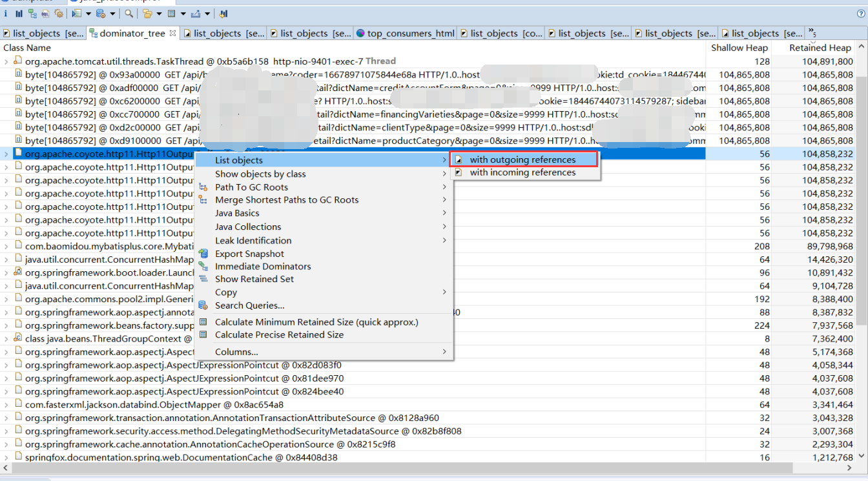The height and width of the screenshot is (481, 868).
Task: Click the group result by icon
Action: tap(147, 13)
